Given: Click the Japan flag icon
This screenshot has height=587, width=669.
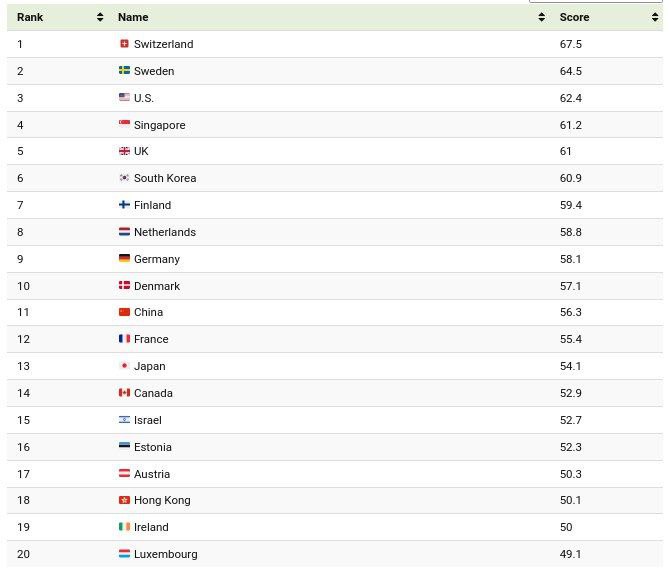Looking at the screenshot, I should (x=124, y=366).
